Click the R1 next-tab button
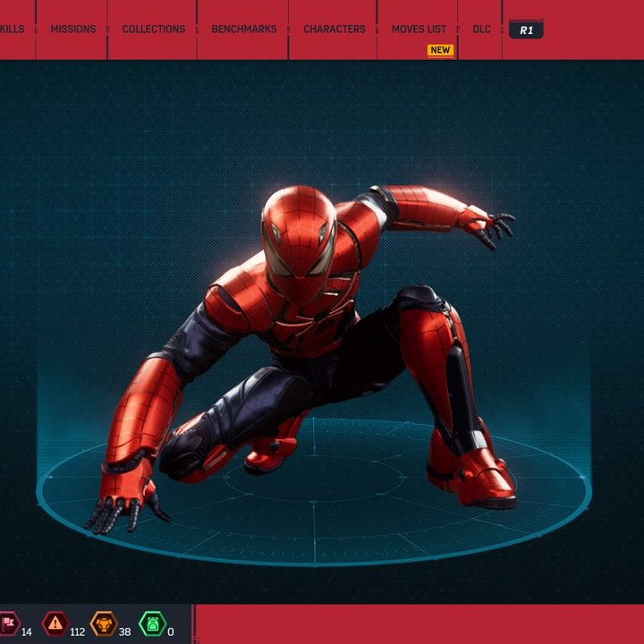 526,30
